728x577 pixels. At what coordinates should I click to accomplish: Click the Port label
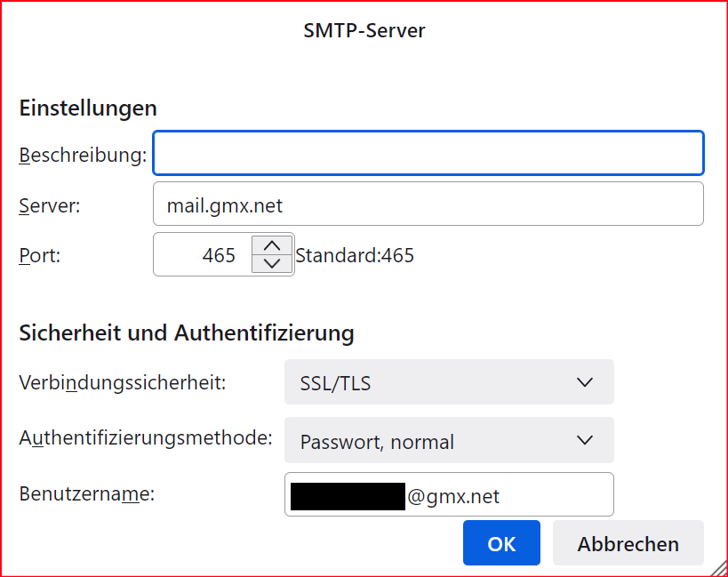[39, 256]
